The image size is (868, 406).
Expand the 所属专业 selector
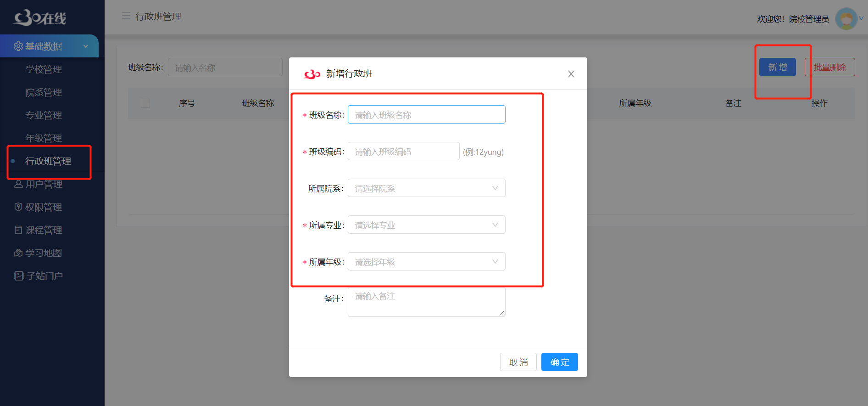(x=426, y=225)
